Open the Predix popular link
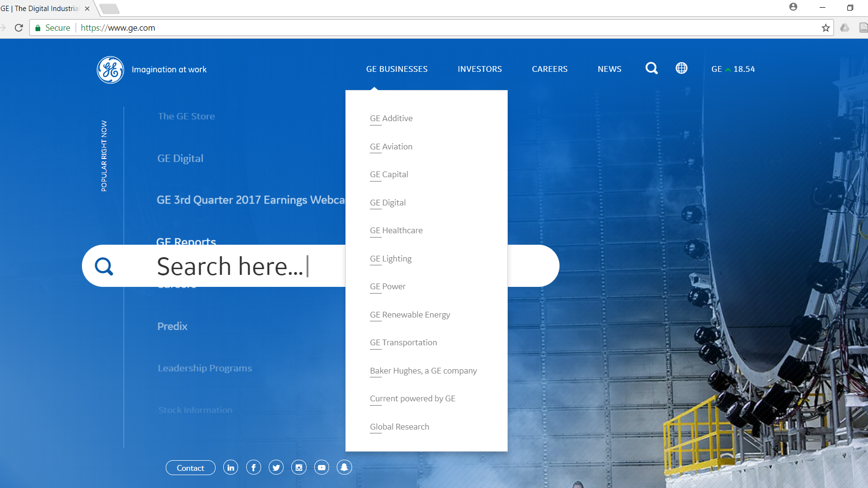 click(x=172, y=326)
